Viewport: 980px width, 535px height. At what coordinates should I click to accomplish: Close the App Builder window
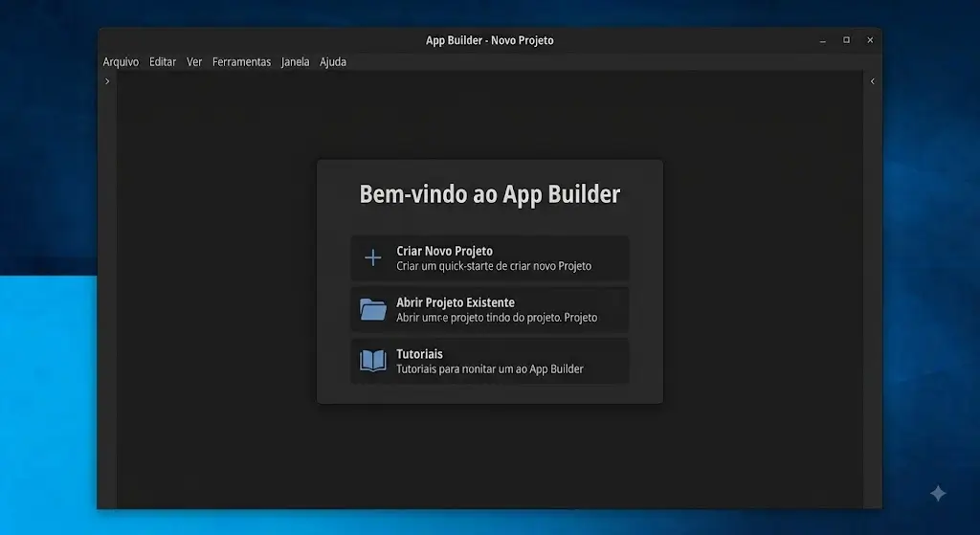click(870, 40)
